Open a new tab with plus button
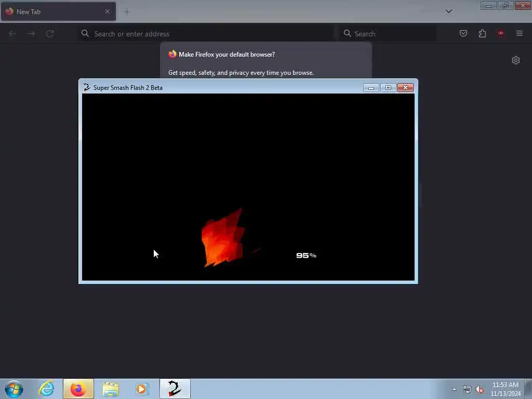The height and width of the screenshot is (399, 532). [127, 12]
